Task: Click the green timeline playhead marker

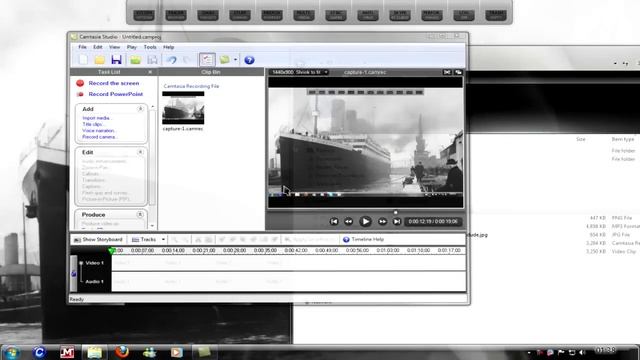Action: tap(112, 250)
